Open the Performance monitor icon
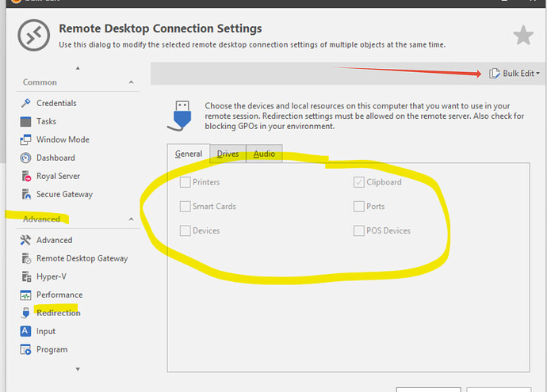The image size is (547, 392). [x=25, y=295]
